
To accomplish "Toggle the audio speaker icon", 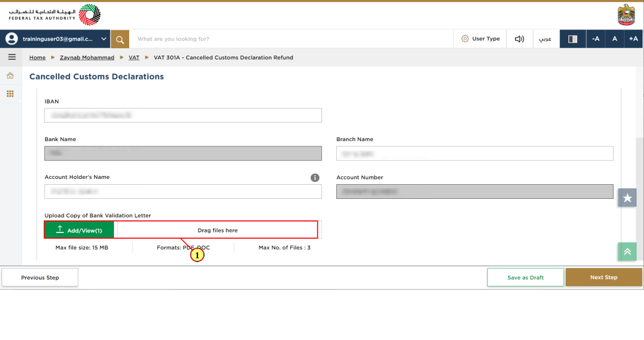I will (x=520, y=39).
